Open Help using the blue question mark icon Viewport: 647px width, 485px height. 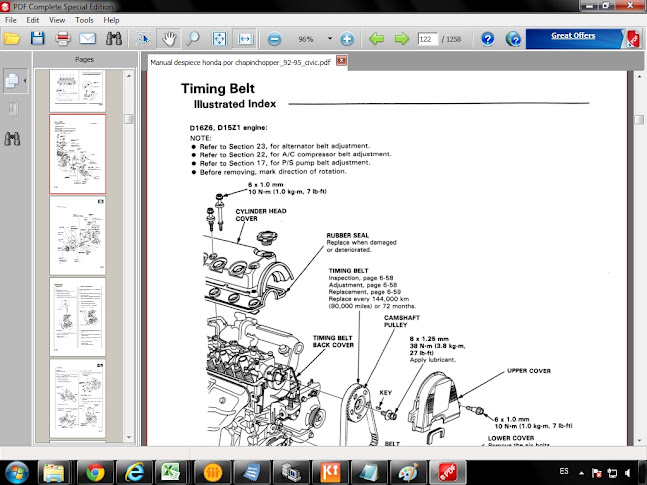click(x=488, y=39)
